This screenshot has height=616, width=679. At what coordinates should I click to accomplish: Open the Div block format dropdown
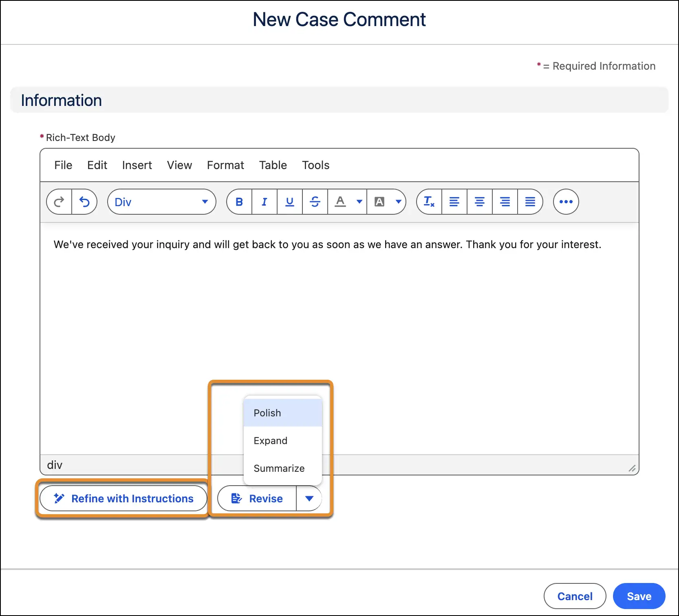(x=162, y=202)
